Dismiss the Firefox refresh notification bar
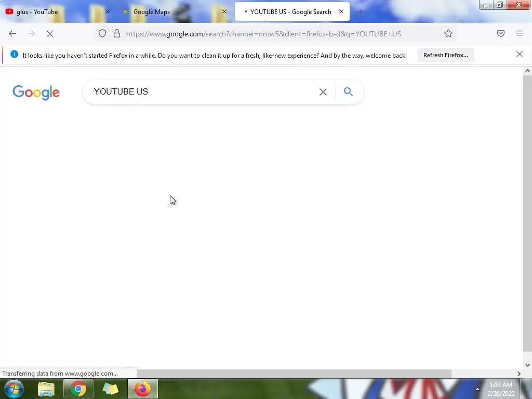The width and height of the screenshot is (532, 399). click(x=519, y=54)
